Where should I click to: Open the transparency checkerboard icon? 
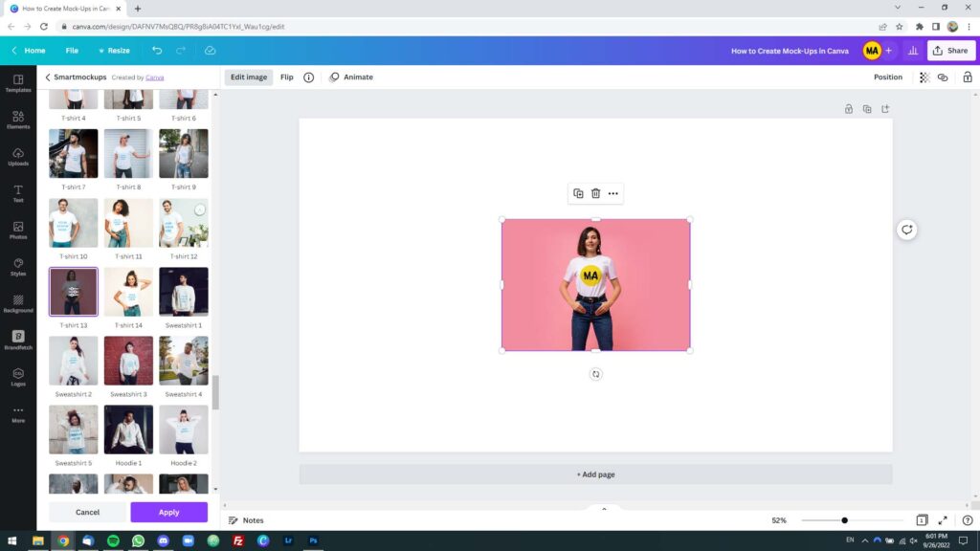pos(924,77)
